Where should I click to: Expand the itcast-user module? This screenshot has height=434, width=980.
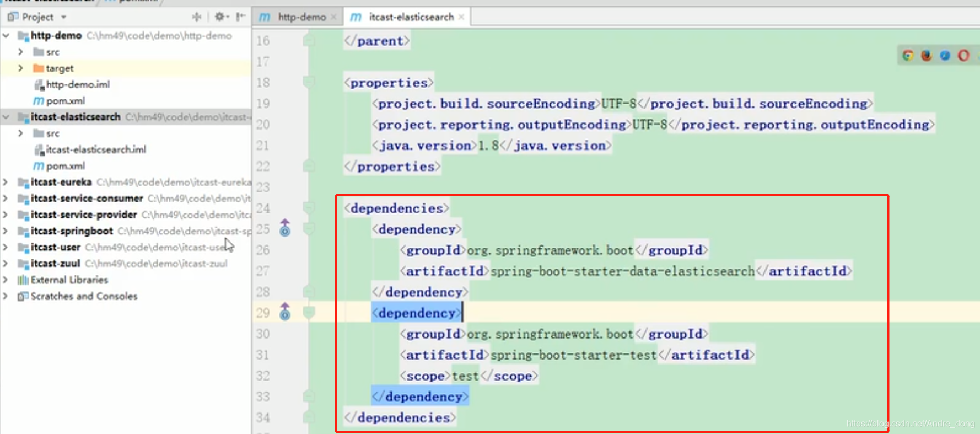pos(6,247)
